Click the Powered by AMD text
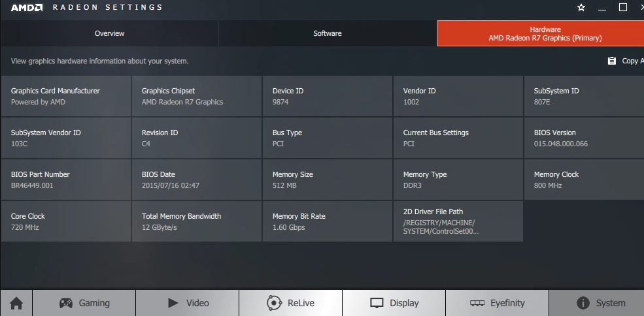Viewport: 644px width, 316px height. (38, 102)
